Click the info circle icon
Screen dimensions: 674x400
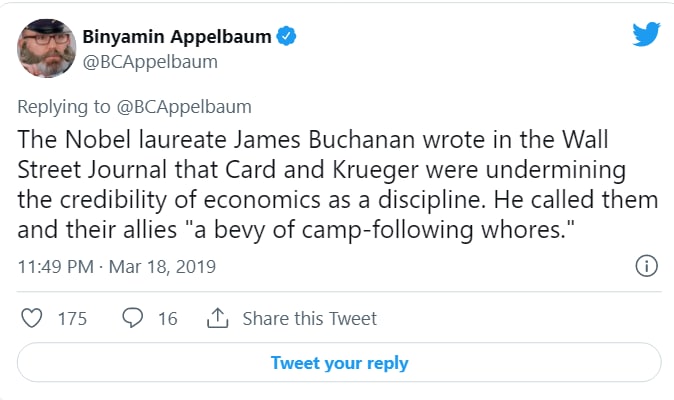[646, 266]
